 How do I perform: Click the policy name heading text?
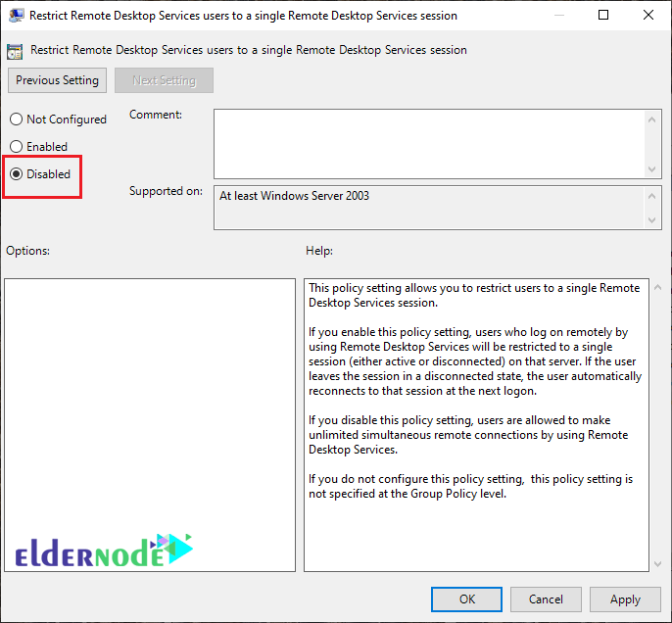click(x=249, y=50)
